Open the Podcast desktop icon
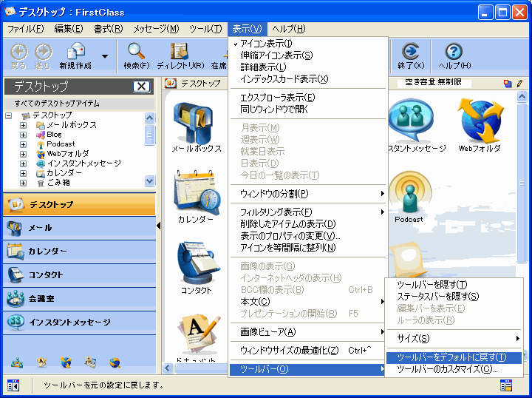The width and height of the screenshot is (532, 398). [409, 198]
